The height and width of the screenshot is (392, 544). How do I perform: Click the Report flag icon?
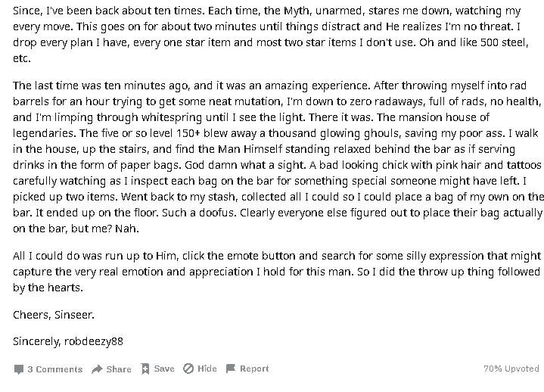coord(230,369)
